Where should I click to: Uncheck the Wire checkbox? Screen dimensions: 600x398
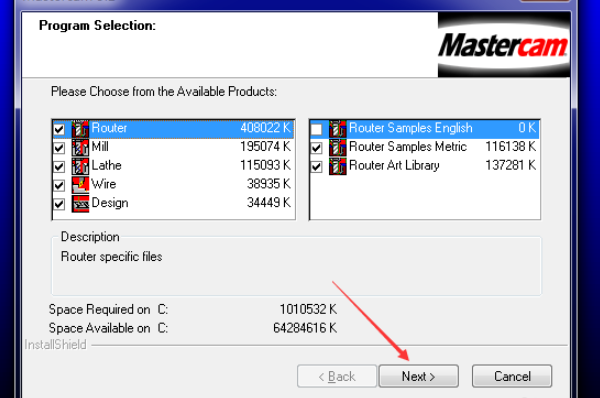coord(59,186)
